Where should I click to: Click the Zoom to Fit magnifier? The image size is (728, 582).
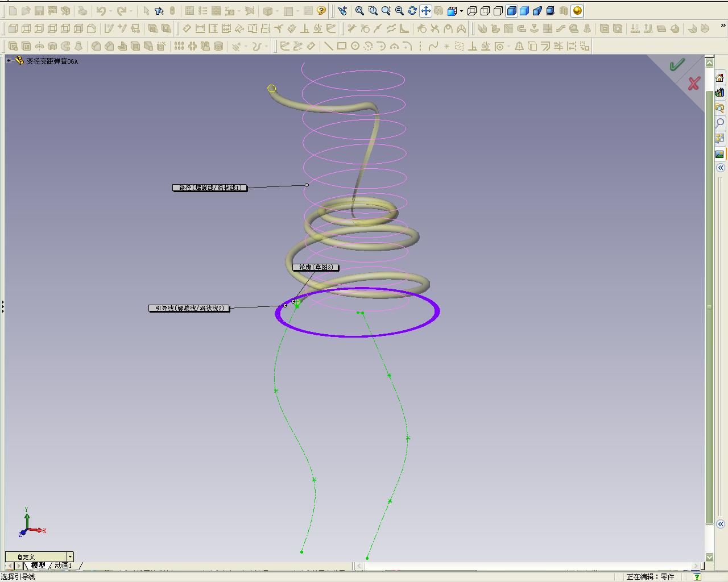point(359,11)
